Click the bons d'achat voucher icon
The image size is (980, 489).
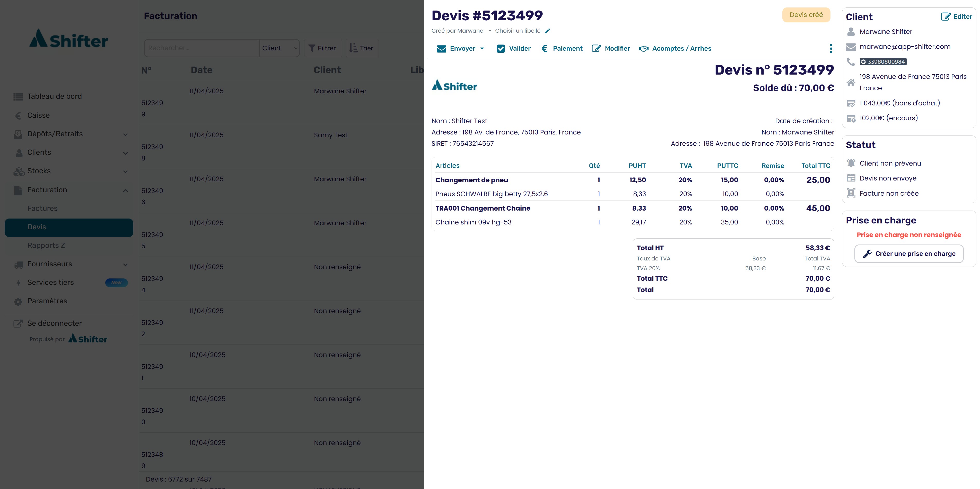pos(851,103)
